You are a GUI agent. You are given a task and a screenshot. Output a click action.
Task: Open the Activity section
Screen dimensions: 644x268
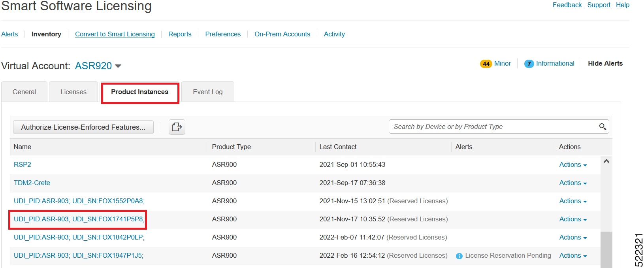pyautogui.click(x=334, y=34)
